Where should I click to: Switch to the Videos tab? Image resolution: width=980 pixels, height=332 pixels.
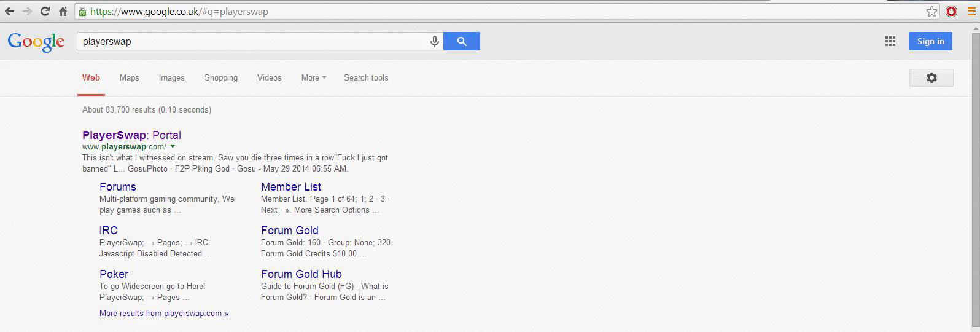pyautogui.click(x=269, y=78)
